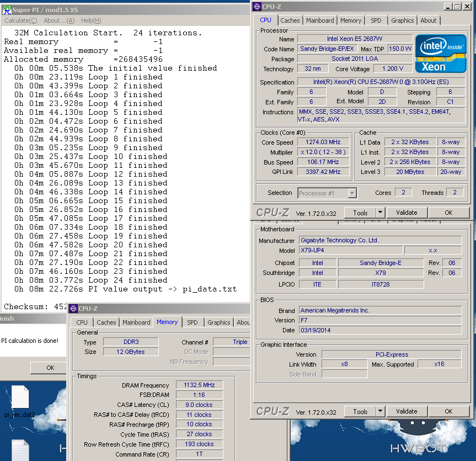The width and height of the screenshot is (476, 461).
Task: Click Validate in the Mainboard CPU-Z window
Action: (x=407, y=411)
